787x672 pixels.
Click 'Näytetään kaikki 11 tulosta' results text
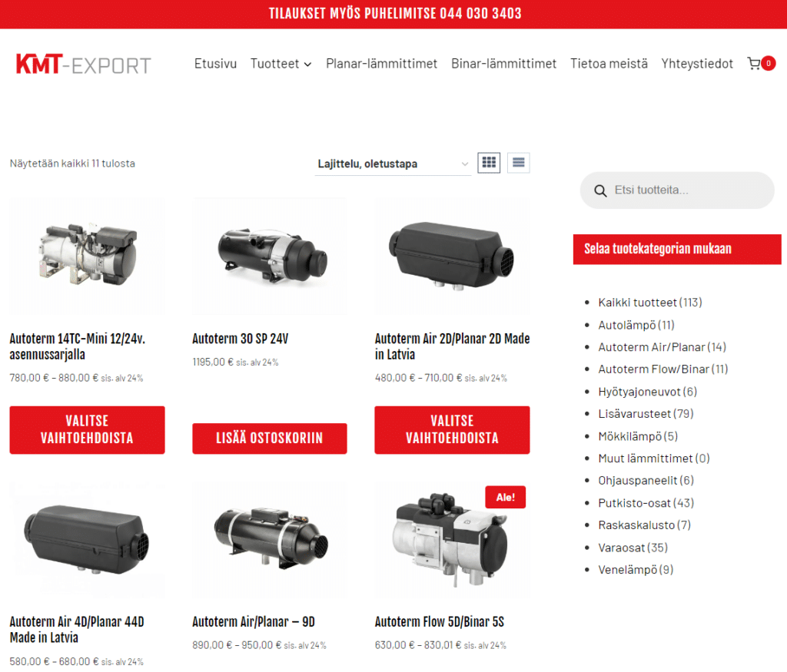point(72,164)
